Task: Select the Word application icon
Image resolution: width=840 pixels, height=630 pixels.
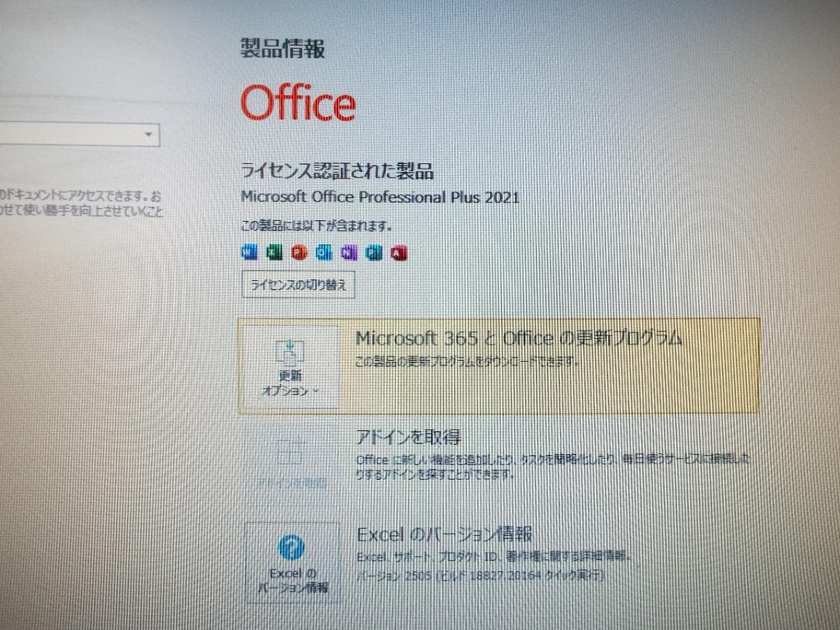Action: coord(248,252)
